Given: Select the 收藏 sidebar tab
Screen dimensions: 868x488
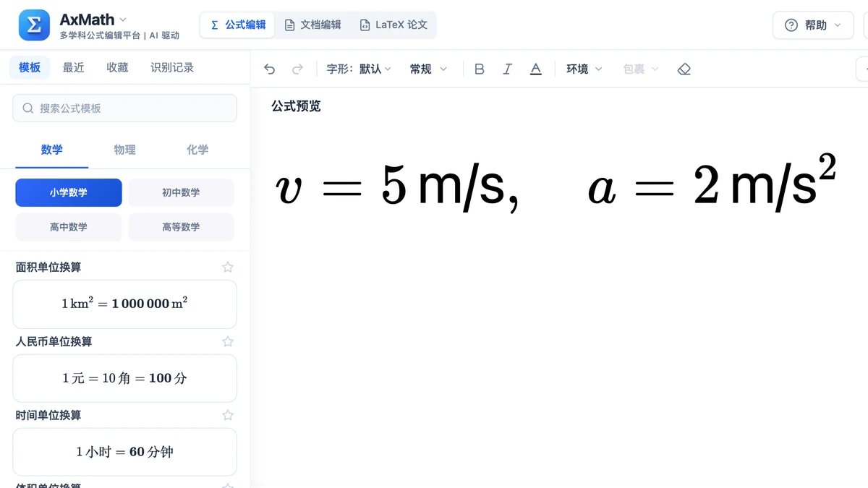Looking at the screenshot, I should click(117, 67).
